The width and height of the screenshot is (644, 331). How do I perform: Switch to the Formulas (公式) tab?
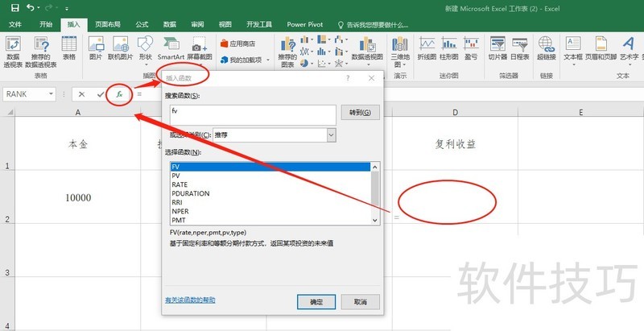pyautogui.click(x=142, y=25)
